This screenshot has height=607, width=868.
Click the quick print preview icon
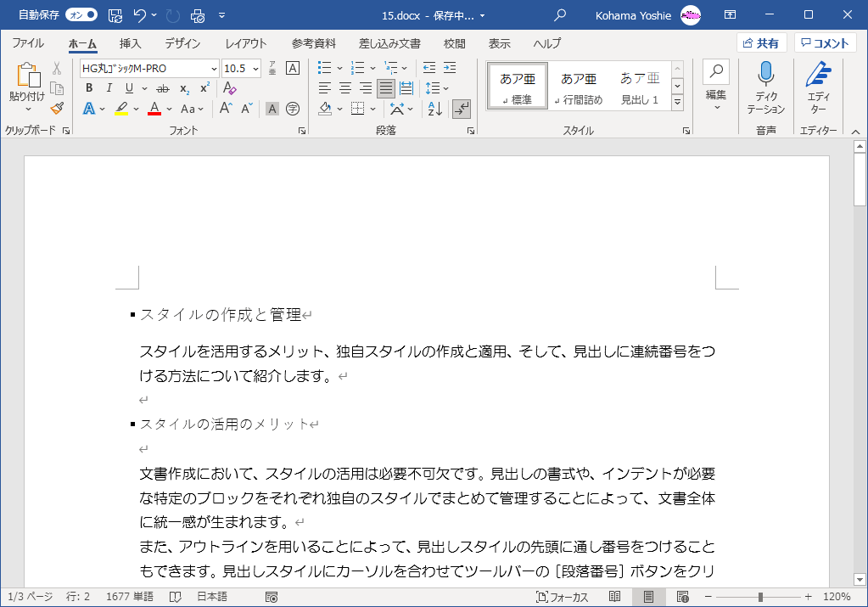pos(198,15)
